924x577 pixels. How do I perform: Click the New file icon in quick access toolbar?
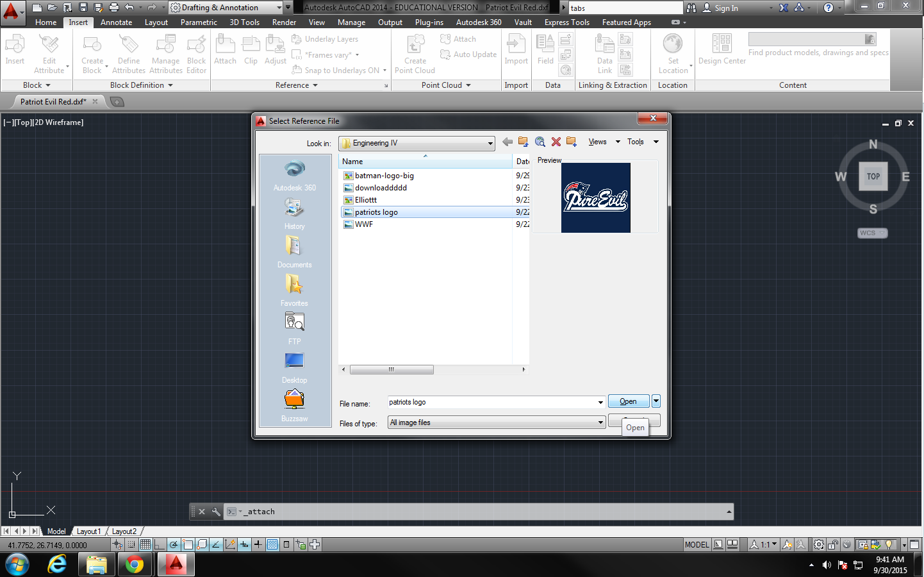(x=37, y=8)
